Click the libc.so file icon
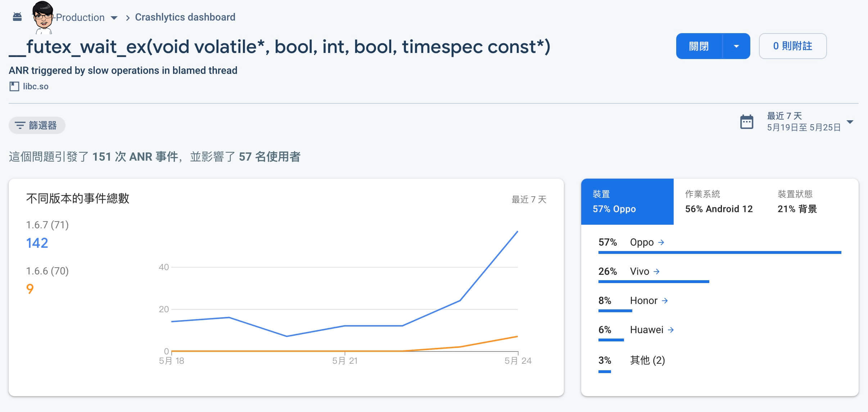Screen dimensions: 868x412 14,86
